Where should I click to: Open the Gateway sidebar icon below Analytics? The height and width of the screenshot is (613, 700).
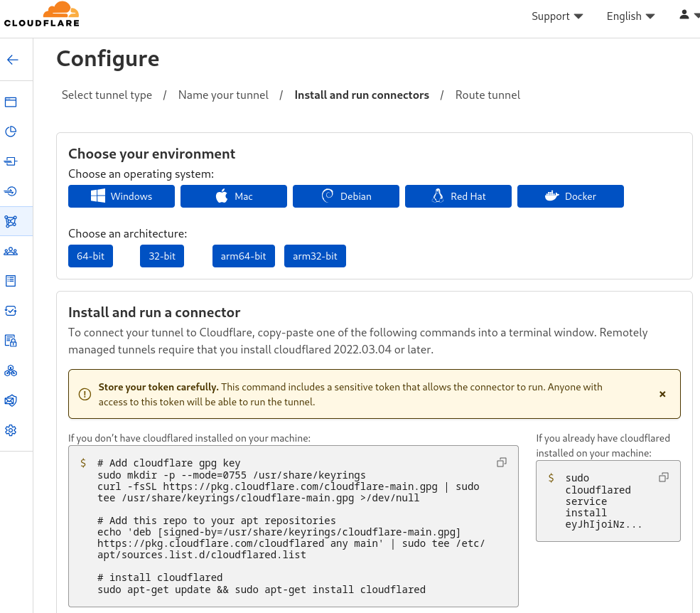(11, 161)
